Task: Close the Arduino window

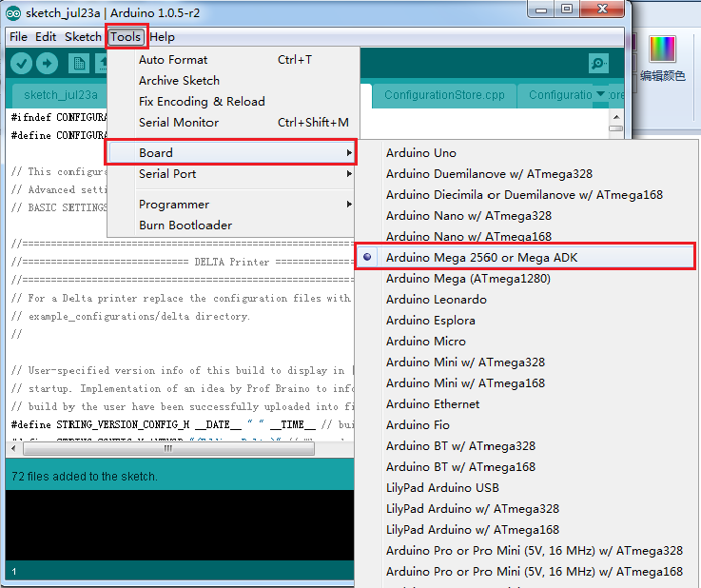Action: pyautogui.click(x=602, y=10)
